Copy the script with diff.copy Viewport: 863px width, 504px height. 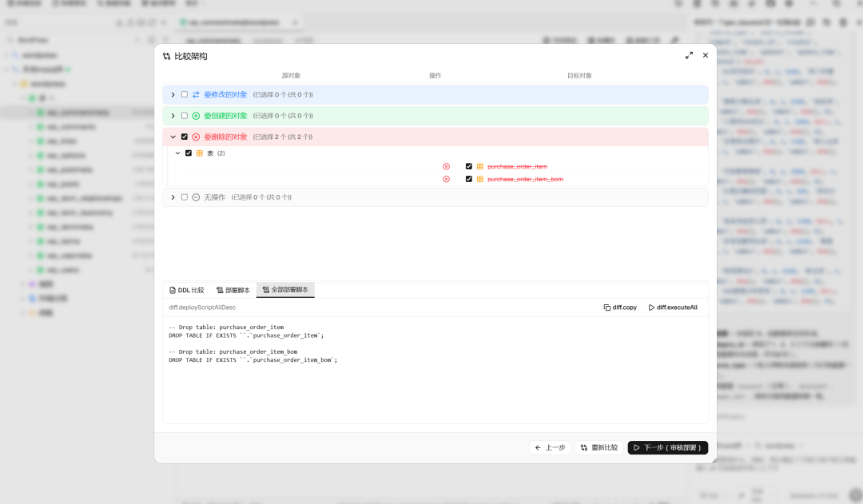point(620,308)
